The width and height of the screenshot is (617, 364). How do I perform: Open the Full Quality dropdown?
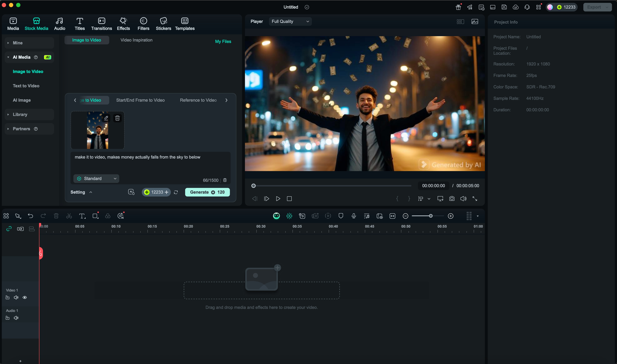click(290, 22)
